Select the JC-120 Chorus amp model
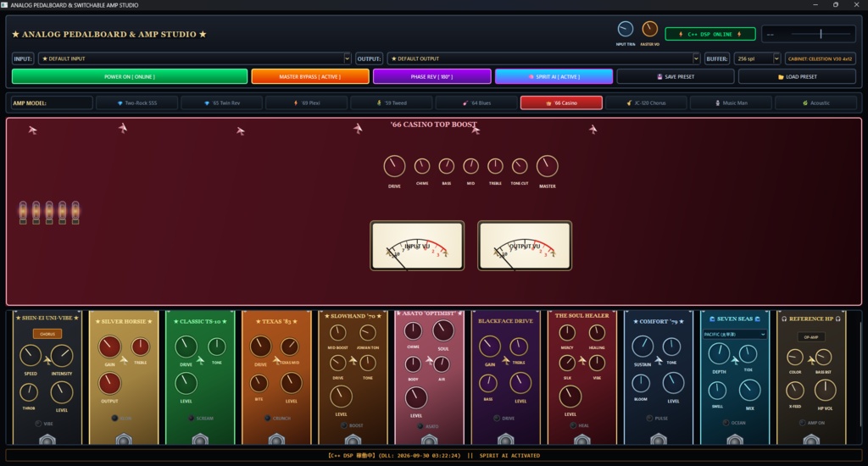This screenshot has width=868, height=466. tap(646, 103)
